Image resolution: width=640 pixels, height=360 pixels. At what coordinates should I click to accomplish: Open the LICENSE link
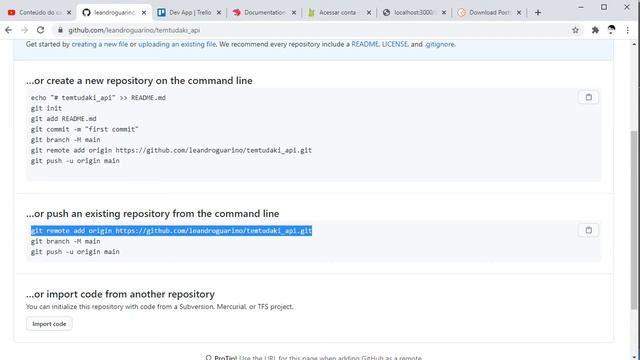[x=395, y=44]
